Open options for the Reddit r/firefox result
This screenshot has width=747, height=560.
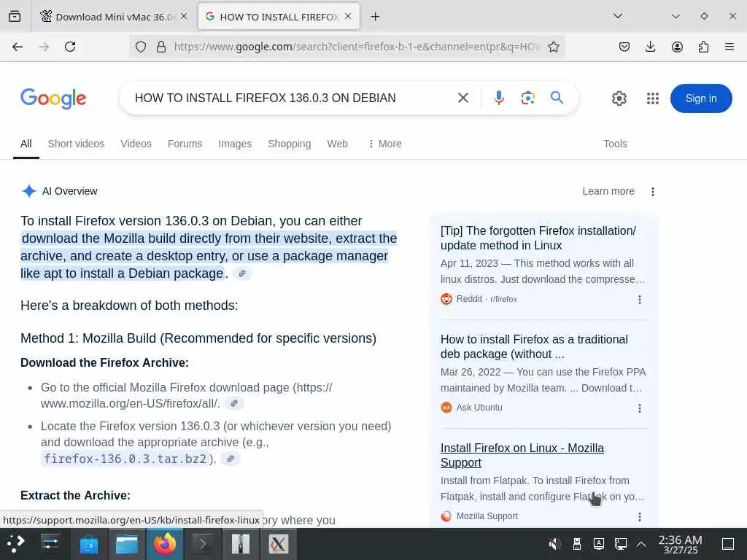click(639, 300)
